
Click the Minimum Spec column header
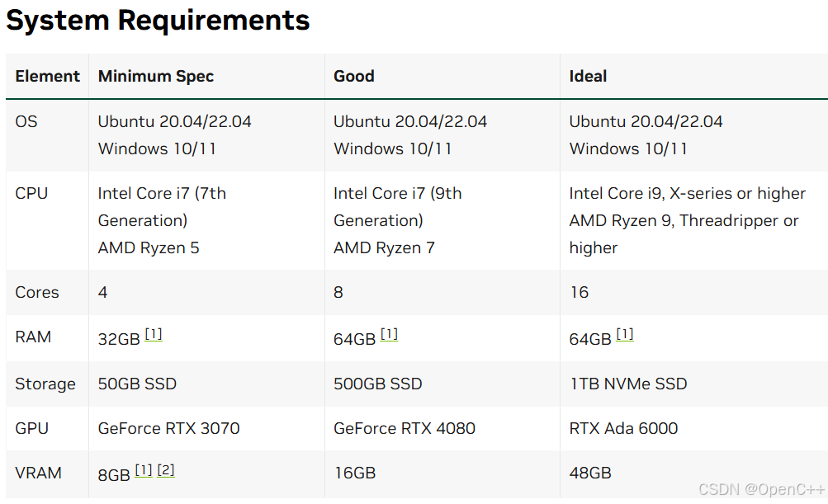pyautogui.click(x=156, y=76)
